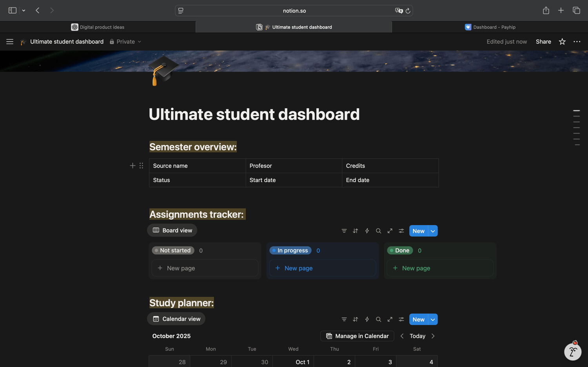Select the Calendar view tab
Viewport: 588px width, 367px height.
click(176, 319)
